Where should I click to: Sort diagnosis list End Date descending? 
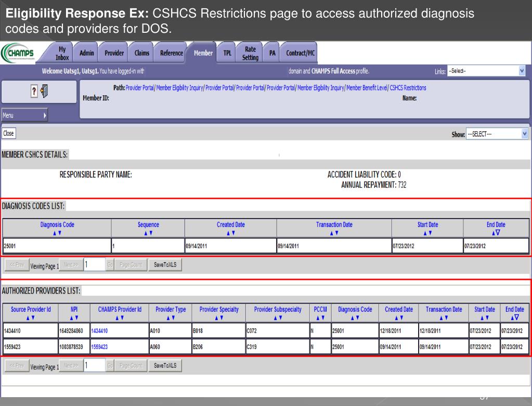tap(498, 233)
